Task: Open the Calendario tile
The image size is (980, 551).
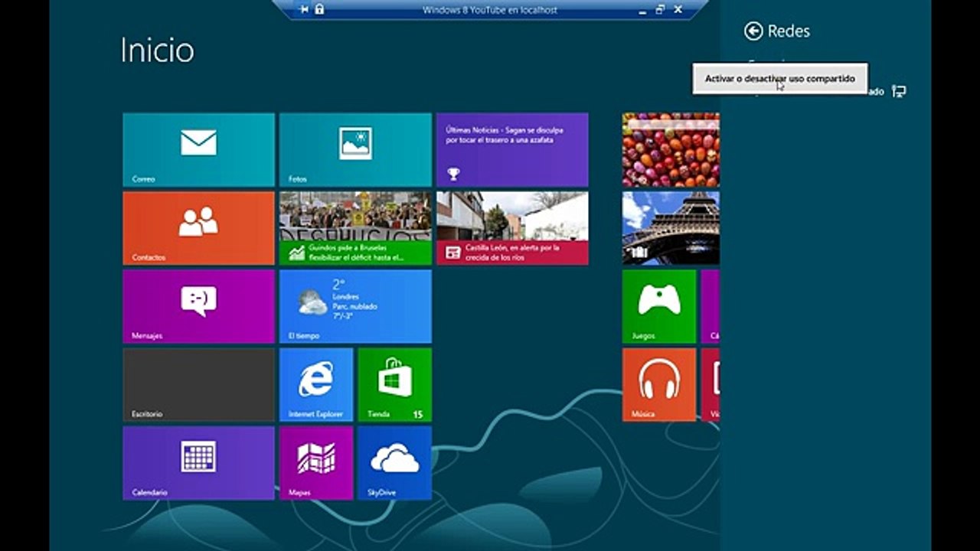Action: pyautogui.click(x=198, y=464)
